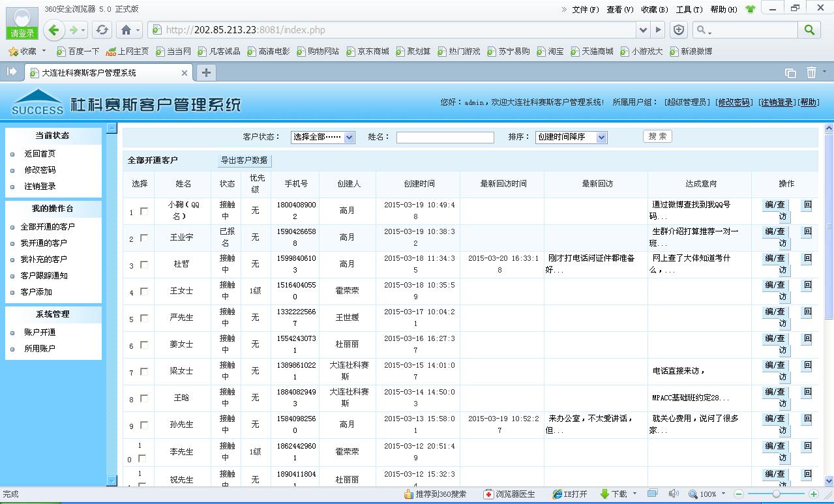Tick the checkbox for 严先生 row
The width and height of the screenshot is (834, 504).
click(144, 318)
